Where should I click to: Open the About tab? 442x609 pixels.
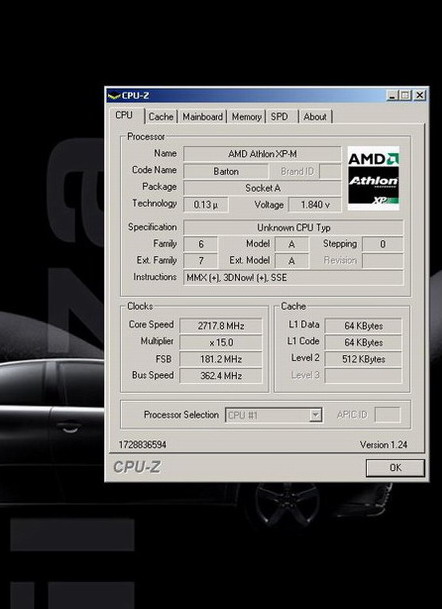pyautogui.click(x=315, y=117)
